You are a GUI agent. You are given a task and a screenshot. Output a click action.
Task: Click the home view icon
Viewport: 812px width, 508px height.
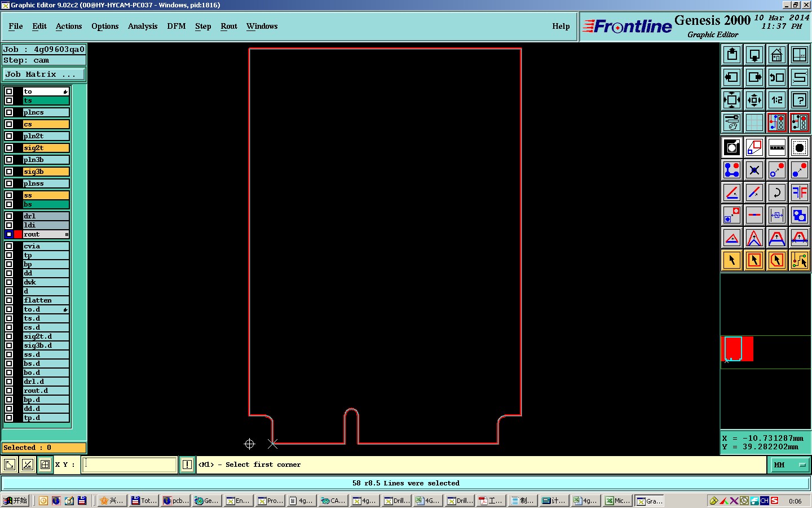click(777, 55)
